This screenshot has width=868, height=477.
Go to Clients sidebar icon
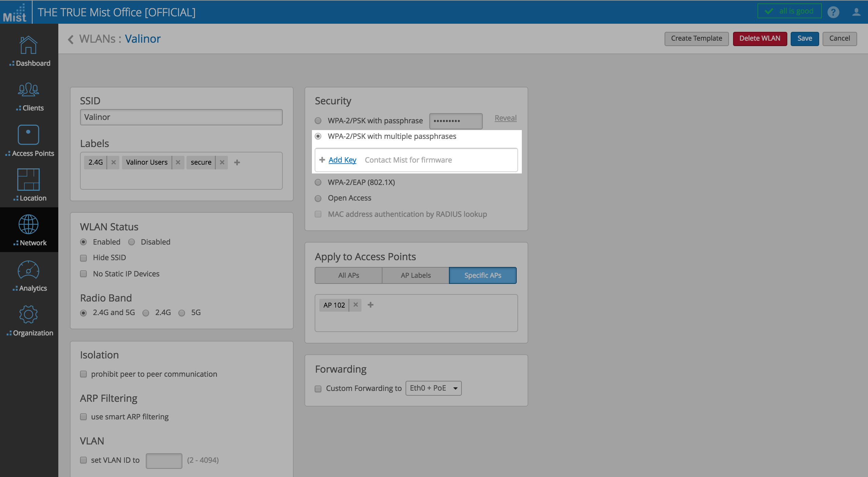coord(28,90)
